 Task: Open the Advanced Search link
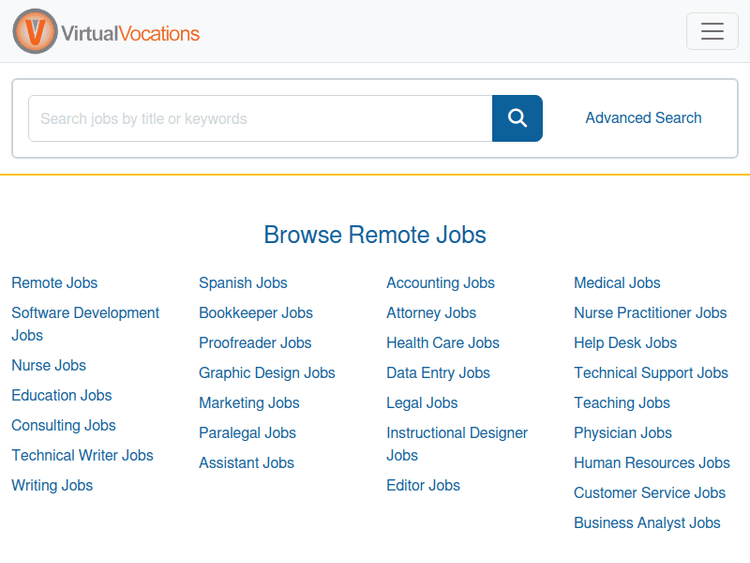[x=643, y=118]
